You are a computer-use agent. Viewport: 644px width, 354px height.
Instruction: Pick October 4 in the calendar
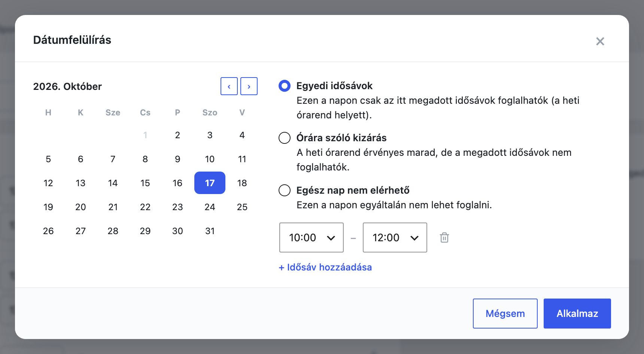[x=242, y=135]
